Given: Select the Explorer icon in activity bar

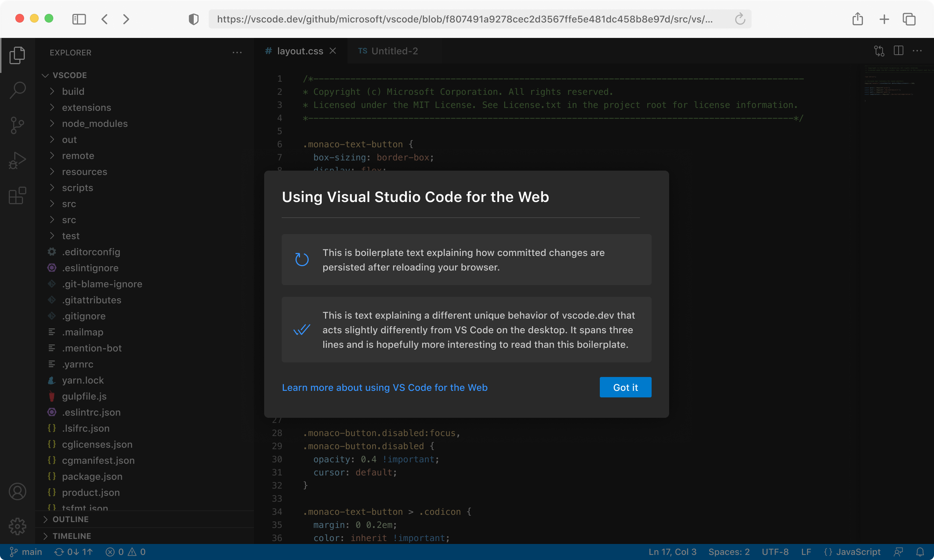Looking at the screenshot, I should click(x=17, y=55).
